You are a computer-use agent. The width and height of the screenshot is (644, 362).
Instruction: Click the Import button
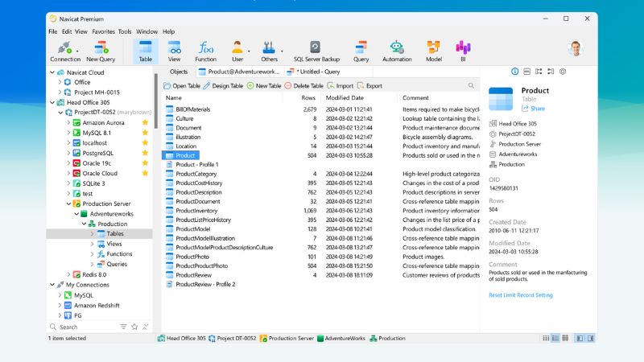[341, 86]
